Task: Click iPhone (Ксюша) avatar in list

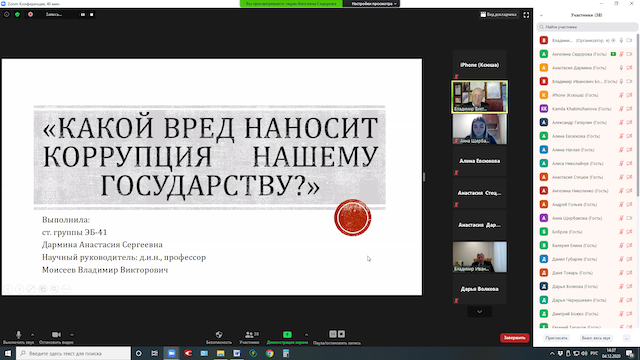Action: (x=544, y=95)
